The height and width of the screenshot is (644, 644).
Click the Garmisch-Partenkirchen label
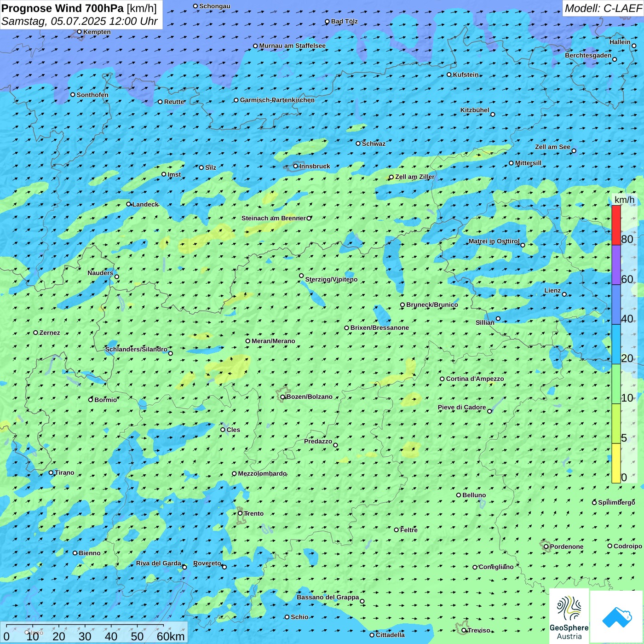[277, 100]
